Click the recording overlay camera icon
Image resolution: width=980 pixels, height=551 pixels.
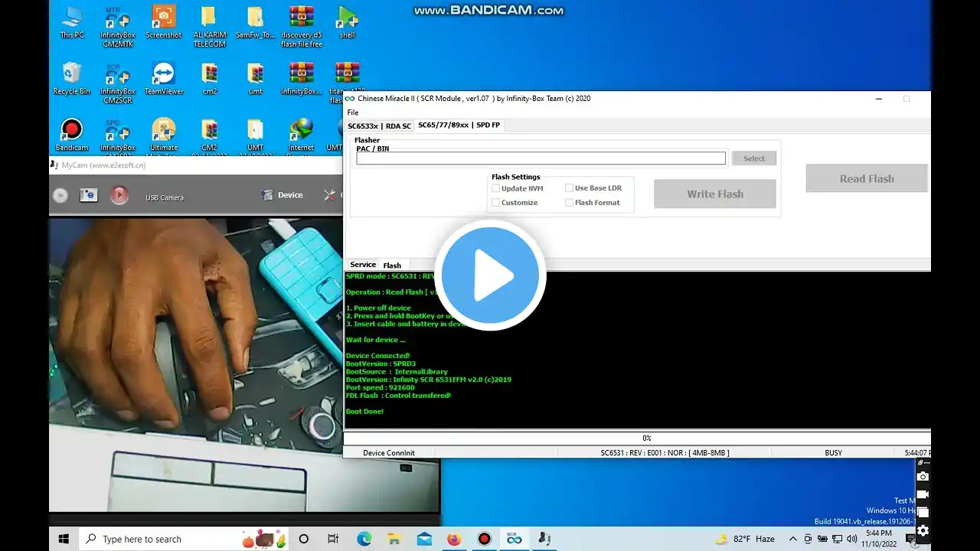923,476
